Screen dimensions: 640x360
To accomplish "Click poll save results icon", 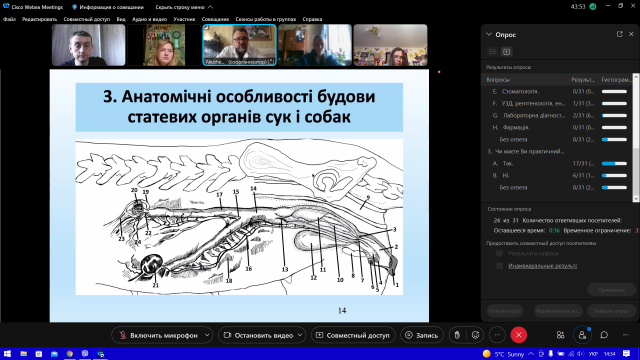I will pyautogui.click(x=507, y=51).
